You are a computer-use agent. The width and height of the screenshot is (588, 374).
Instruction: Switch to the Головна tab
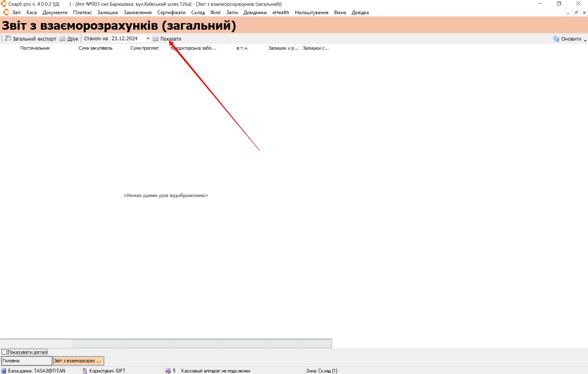tap(26, 361)
